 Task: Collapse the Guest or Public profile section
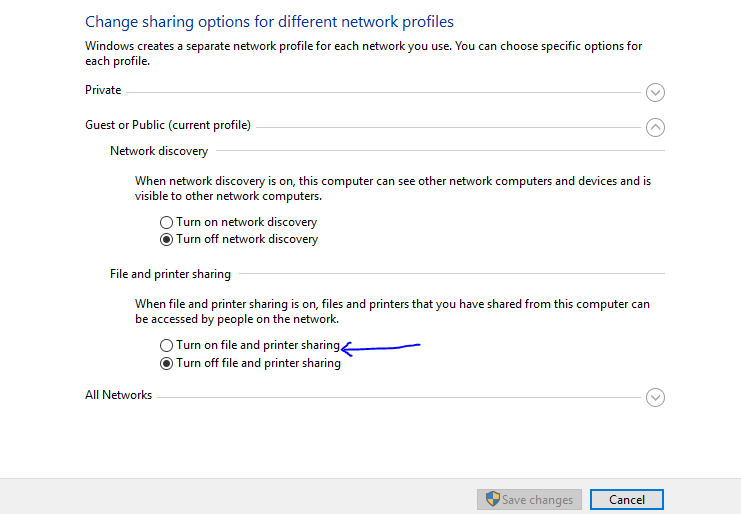655,127
